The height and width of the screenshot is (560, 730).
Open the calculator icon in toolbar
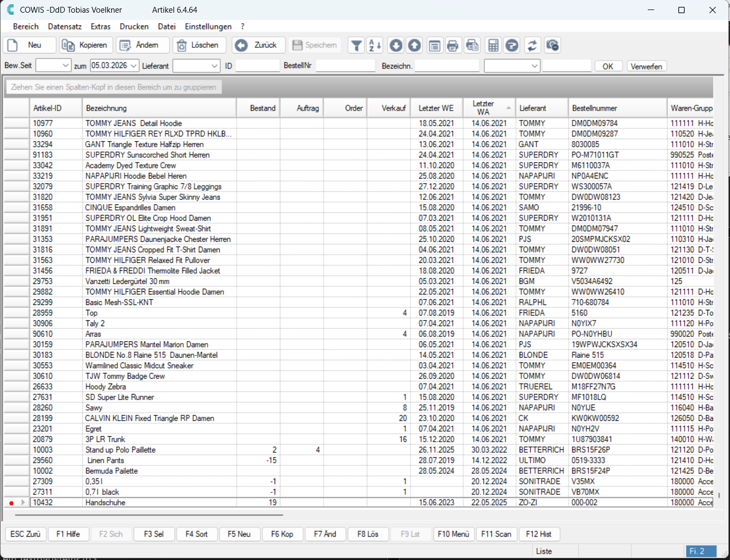pos(493,45)
